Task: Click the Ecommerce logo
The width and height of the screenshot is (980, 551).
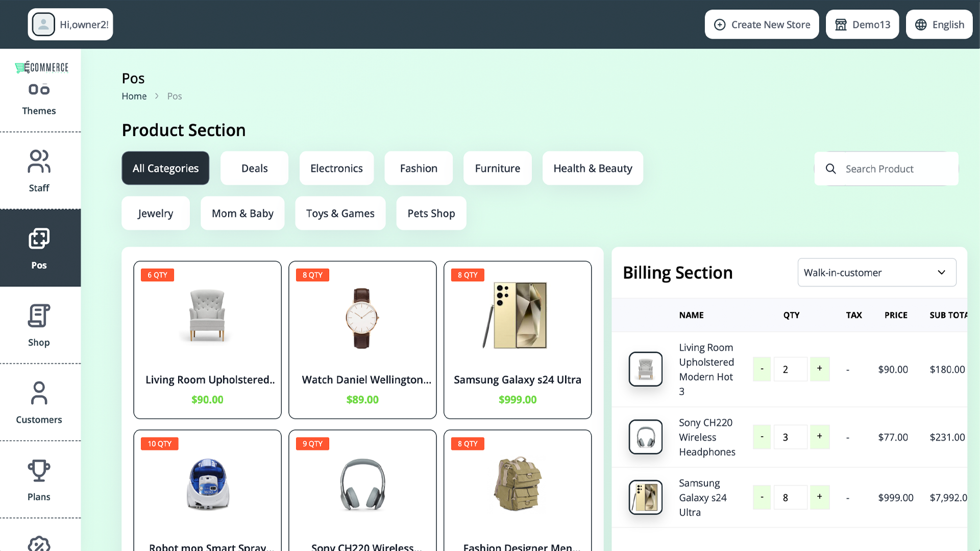Action: [x=41, y=67]
